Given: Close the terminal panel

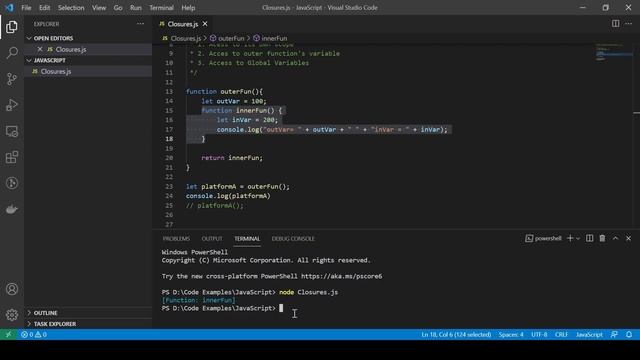Looking at the screenshot, I should (629, 238).
